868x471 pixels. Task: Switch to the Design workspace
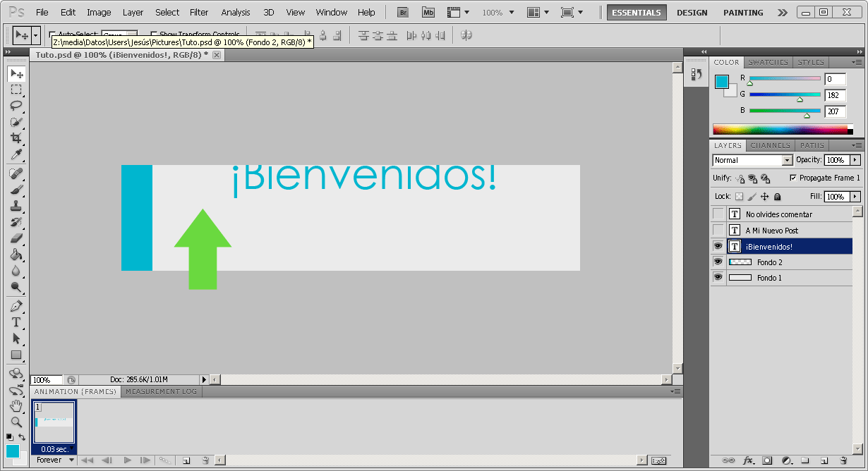[692, 12]
